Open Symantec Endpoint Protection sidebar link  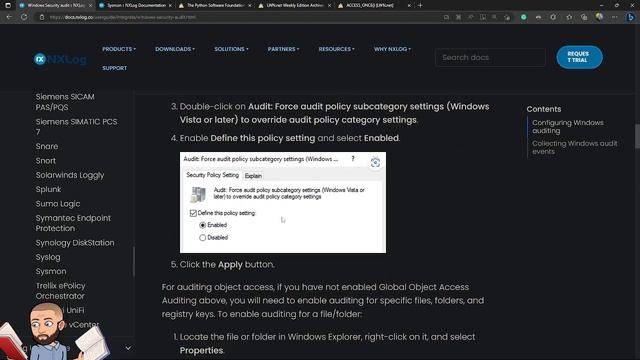(73, 223)
